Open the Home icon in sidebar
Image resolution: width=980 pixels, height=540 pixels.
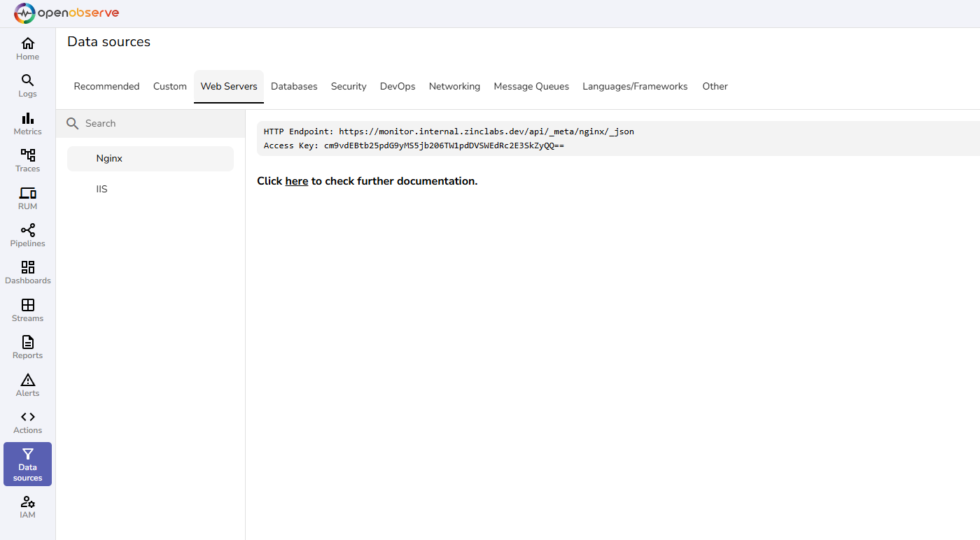click(28, 43)
